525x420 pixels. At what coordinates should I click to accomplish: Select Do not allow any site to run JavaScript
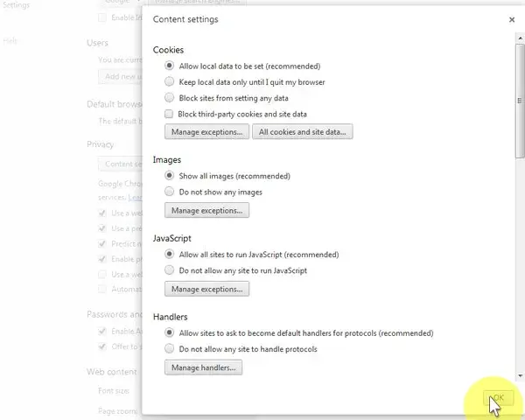170,270
